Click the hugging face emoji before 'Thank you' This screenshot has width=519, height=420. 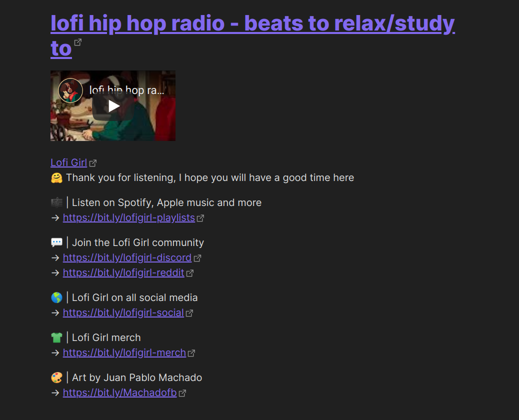tap(56, 178)
